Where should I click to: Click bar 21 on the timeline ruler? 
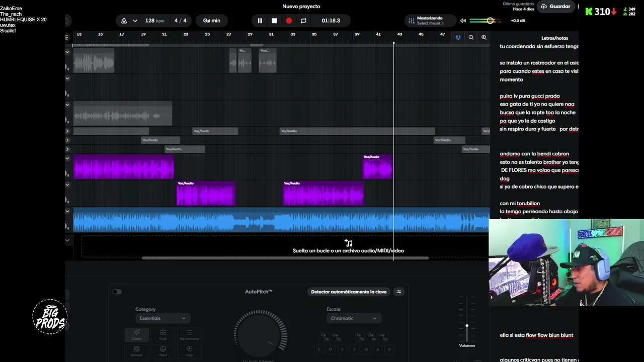165,34
